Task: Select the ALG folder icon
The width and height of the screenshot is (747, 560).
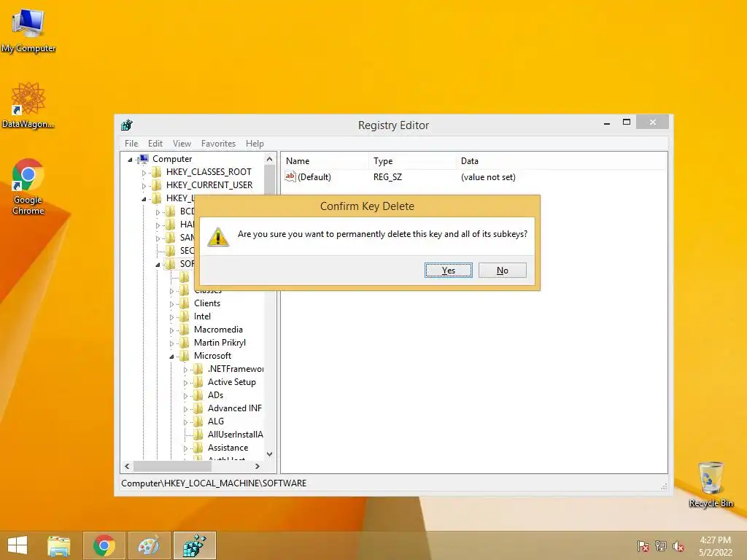Action: tap(198, 421)
